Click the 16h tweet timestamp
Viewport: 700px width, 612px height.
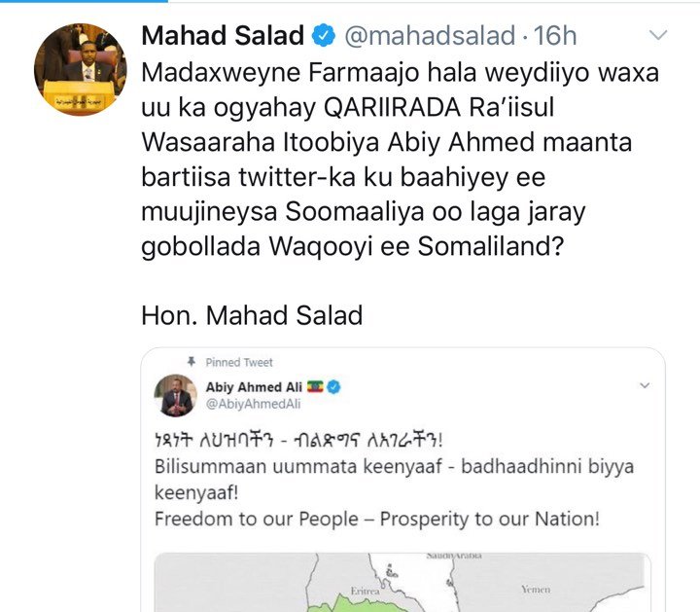555,37
